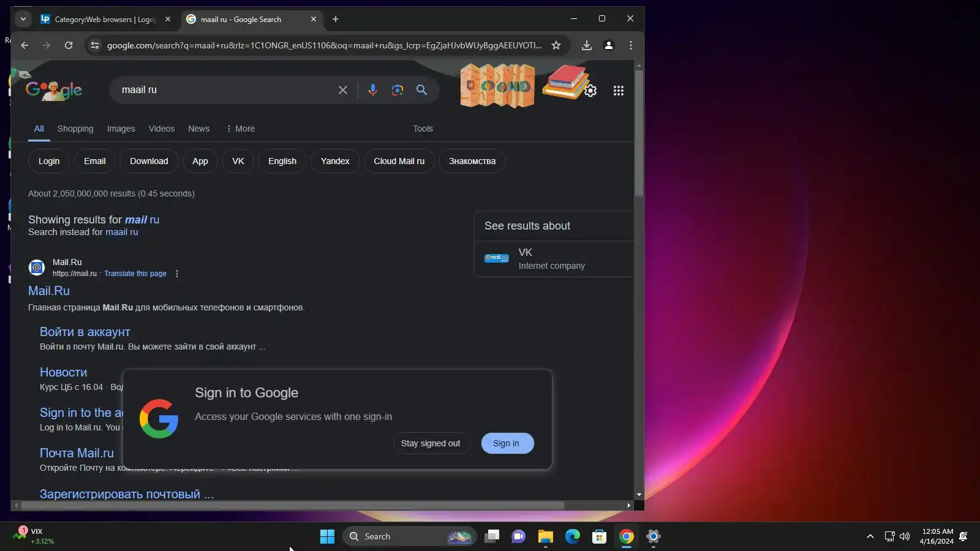The image size is (980, 551).
Task: Open the Google apps grid
Action: pos(619,91)
